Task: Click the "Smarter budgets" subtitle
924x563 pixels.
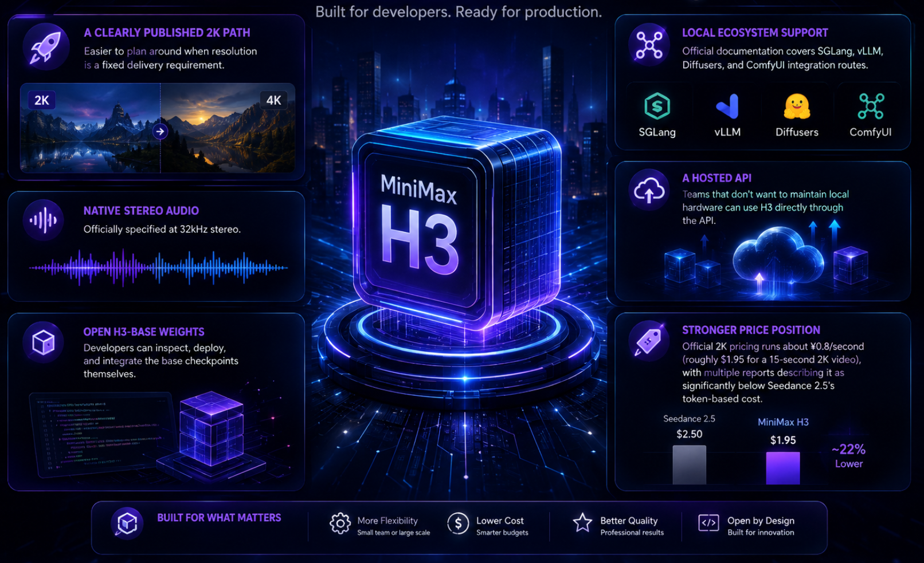Action: point(502,533)
